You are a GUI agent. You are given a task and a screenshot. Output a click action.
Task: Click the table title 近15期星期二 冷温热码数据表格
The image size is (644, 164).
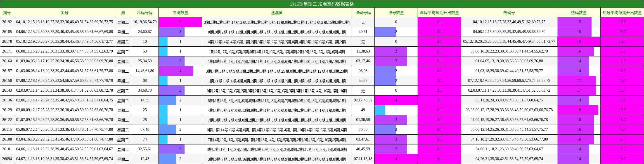coord(322,4)
